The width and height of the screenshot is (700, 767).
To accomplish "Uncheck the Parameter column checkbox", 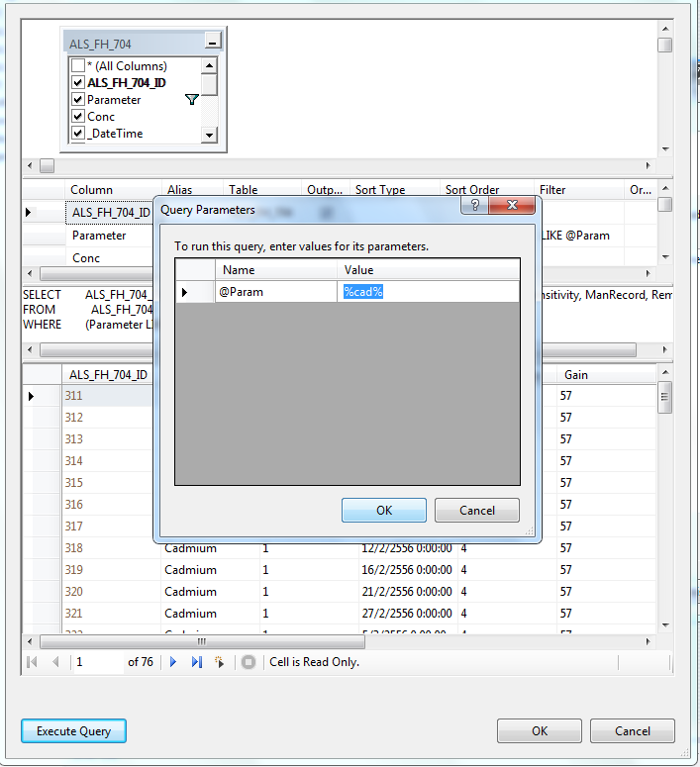I will [78, 100].
